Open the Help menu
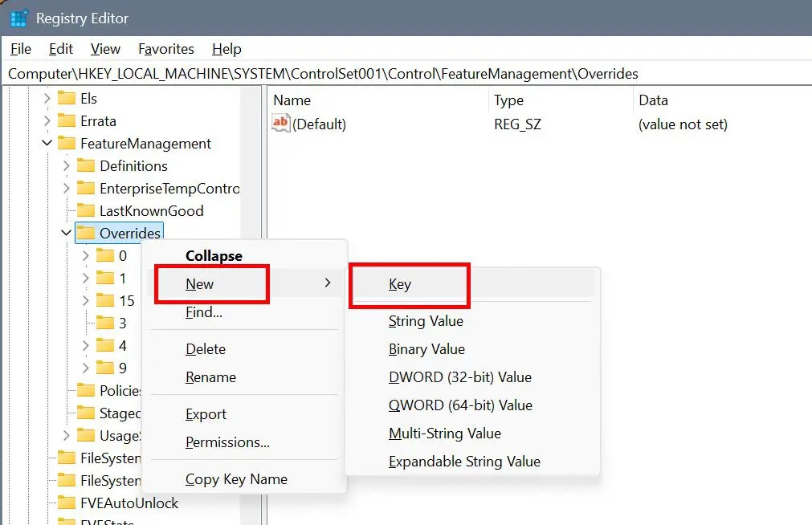Screen dimensions: 812x525 pos(226,49)
